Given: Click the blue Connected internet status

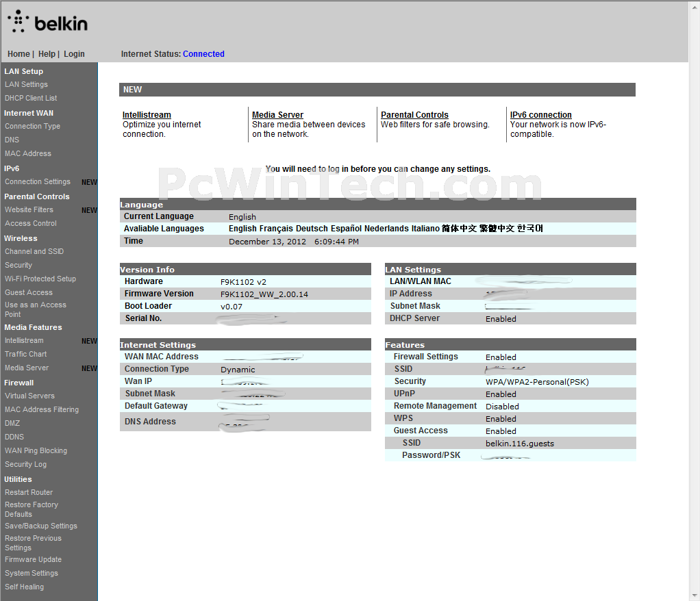Looking at the screenshot, I should [x=203, y=54].
